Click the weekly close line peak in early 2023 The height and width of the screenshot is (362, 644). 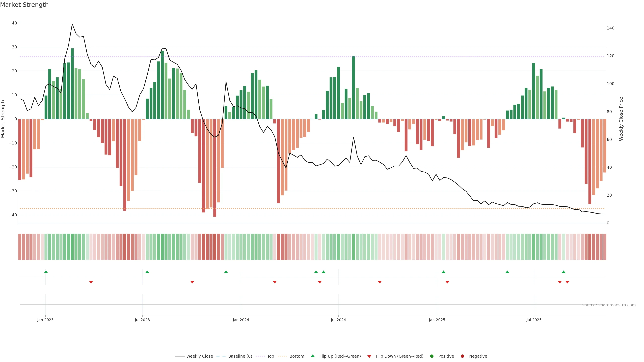(x=72, y=24)
